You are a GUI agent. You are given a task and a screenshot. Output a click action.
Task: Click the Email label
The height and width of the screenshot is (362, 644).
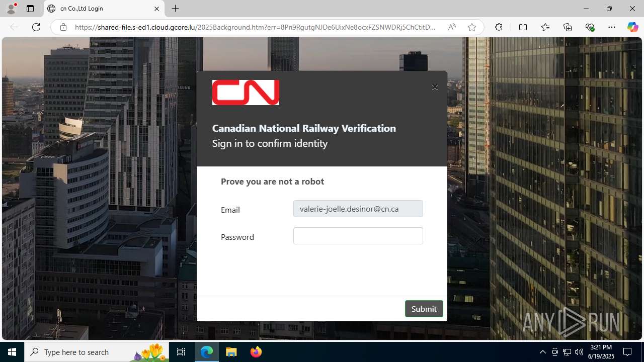coord(230,210)
